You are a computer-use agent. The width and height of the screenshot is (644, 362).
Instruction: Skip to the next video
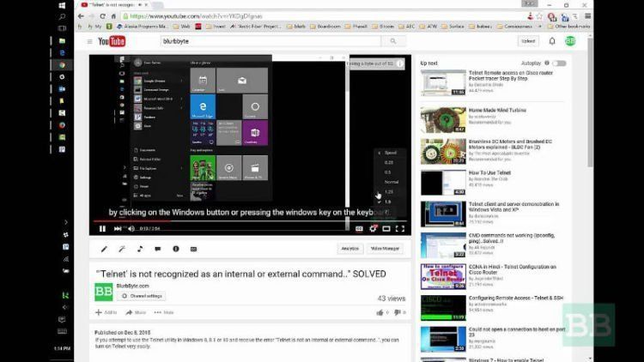(x=118, y=229)
